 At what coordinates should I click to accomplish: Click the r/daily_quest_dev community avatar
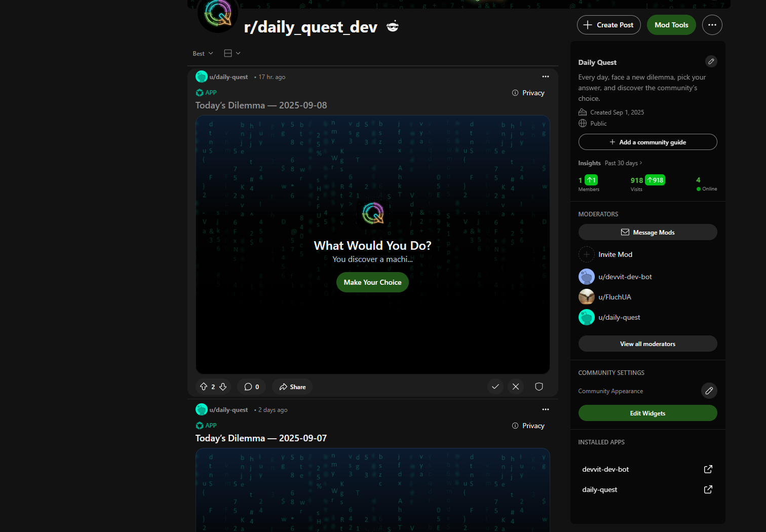click(x=218, y=14)
